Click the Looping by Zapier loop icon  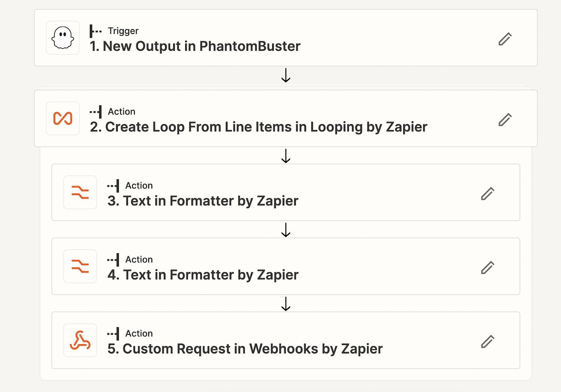[63, 118]
